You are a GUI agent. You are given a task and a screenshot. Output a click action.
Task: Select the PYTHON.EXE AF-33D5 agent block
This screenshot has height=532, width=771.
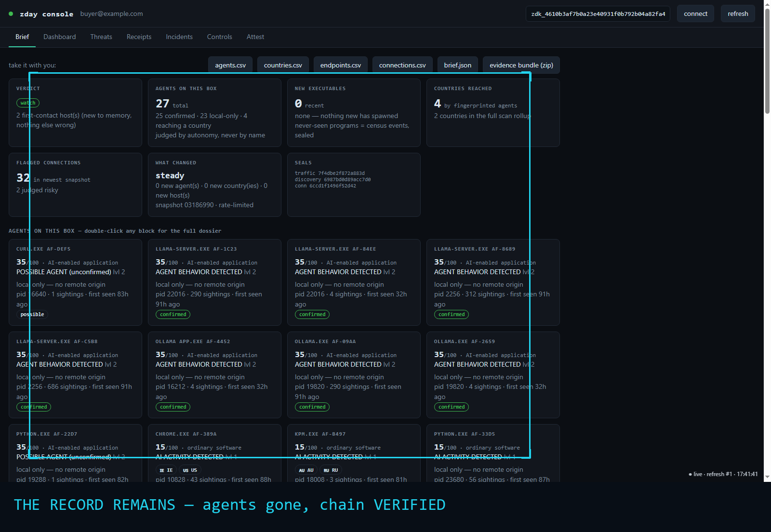(x=493, y=453)
